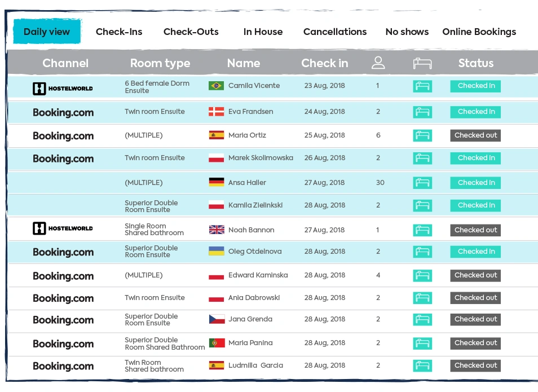
Task: Click the bed icon for Maria Ortiz
Action: click(422, 135)
